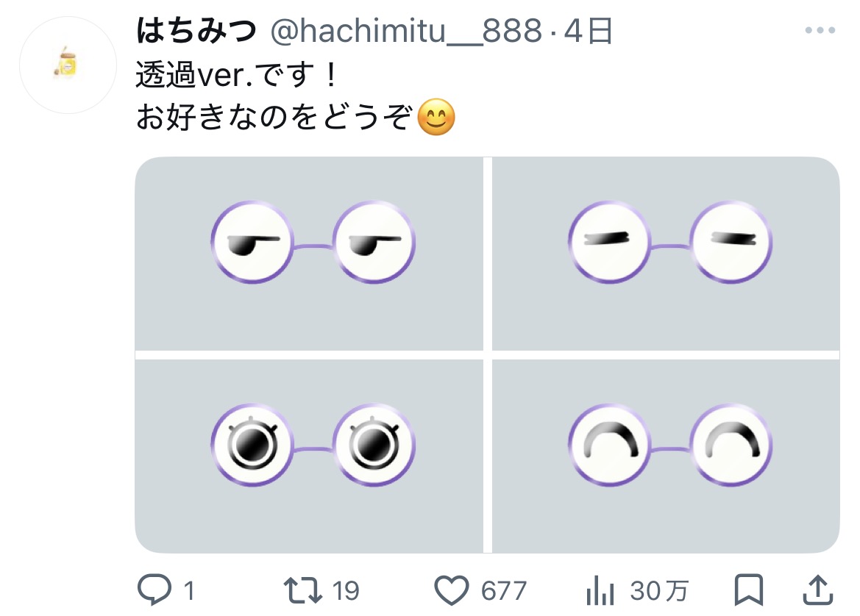This screenshot has width=860, height=616.
Task: Click the tweet text 透過ver.です！
Action: tap(235, 75)
